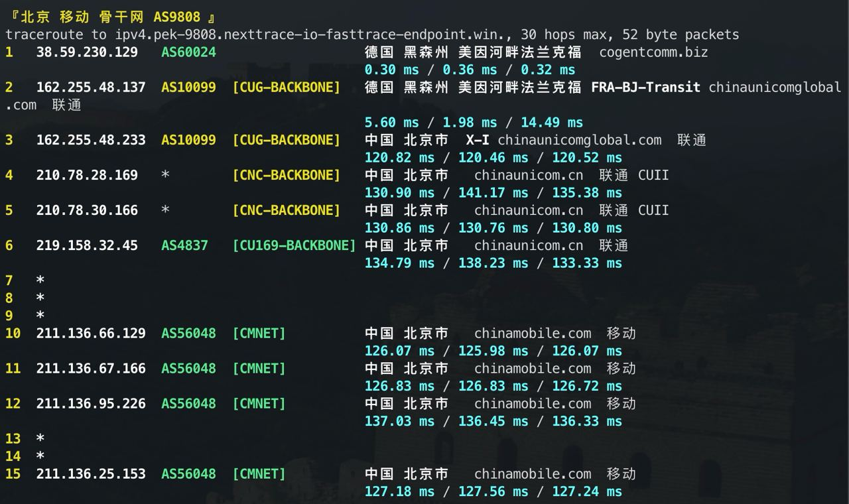849x504 pixels.
Task: Click the [CMNET] tag on hop 10
Action: click(x=259, y=333)
